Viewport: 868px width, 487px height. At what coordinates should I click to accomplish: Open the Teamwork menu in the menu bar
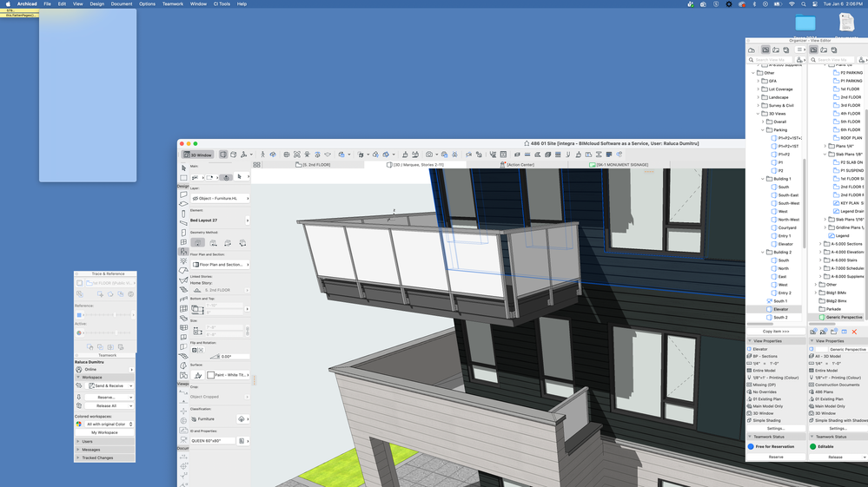pyautogui.click(x=173, y=3)
